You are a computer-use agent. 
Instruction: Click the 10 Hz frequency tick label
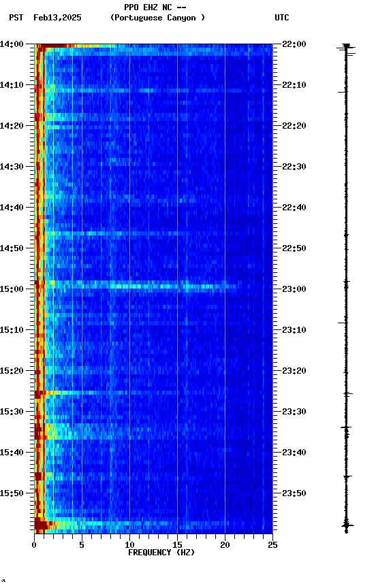[129, 545]
